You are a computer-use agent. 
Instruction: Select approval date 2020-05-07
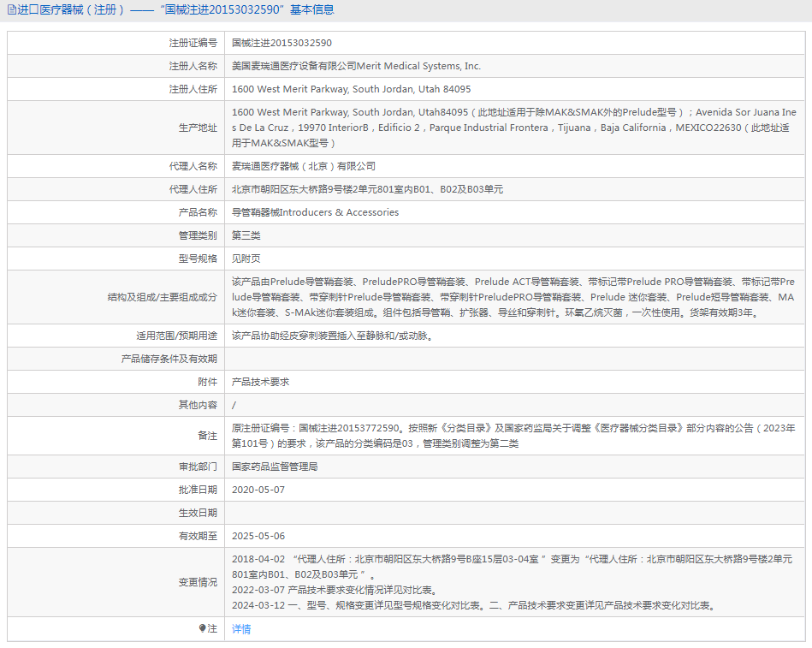258,490
